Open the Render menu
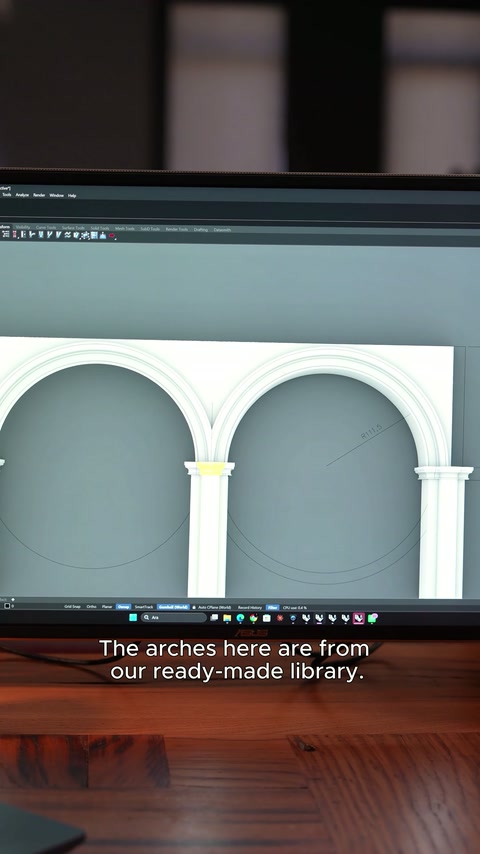Viewport: 480px width, 854px height. click(x=39, y=195)
